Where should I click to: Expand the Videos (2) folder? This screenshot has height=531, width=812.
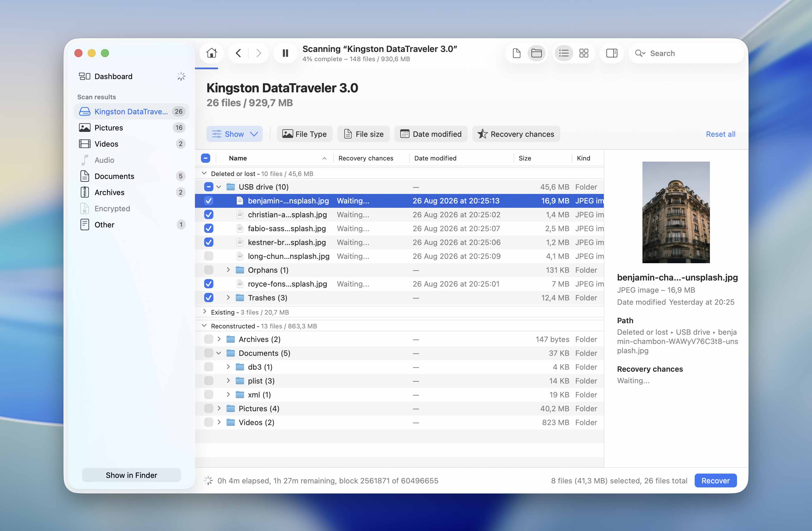(x=219, y=422)
